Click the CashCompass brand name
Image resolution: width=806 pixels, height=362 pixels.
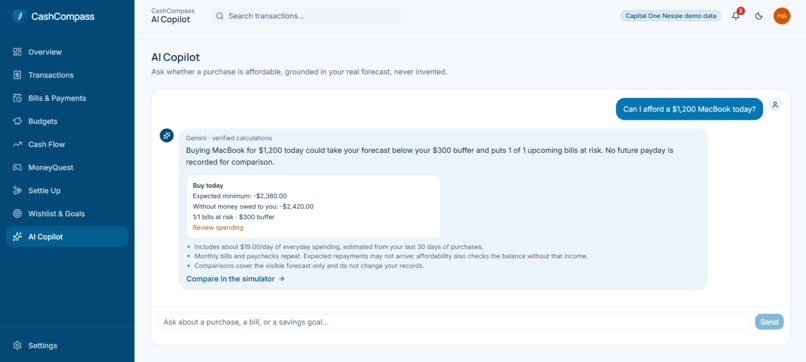coord(63,16)
